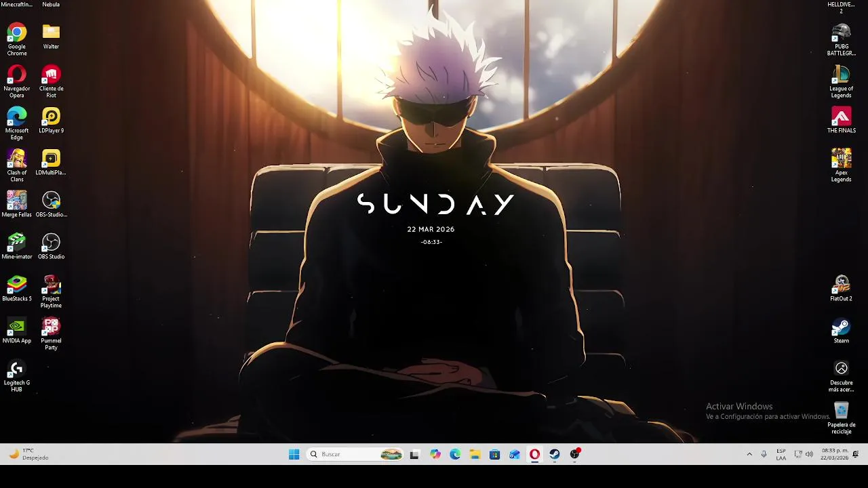
Task: Open the Descubre más acerca shortcut
Action: tap(841, 375)
